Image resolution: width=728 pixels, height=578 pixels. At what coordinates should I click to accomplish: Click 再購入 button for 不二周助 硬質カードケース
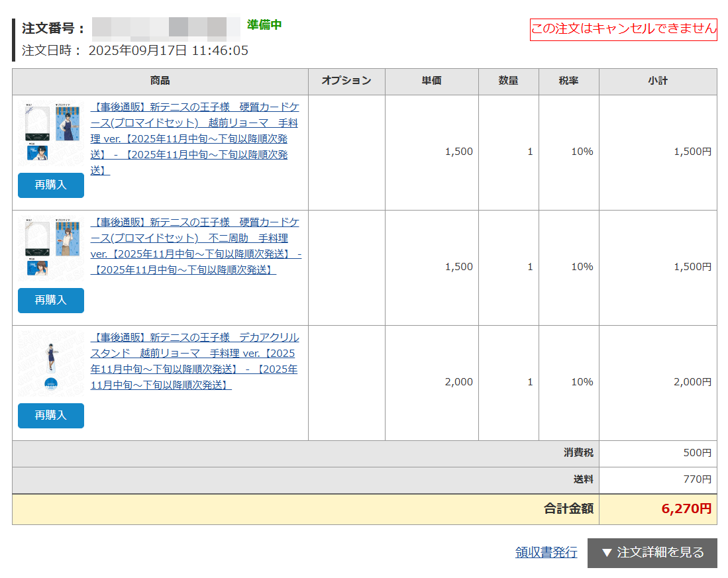point(51,300)
